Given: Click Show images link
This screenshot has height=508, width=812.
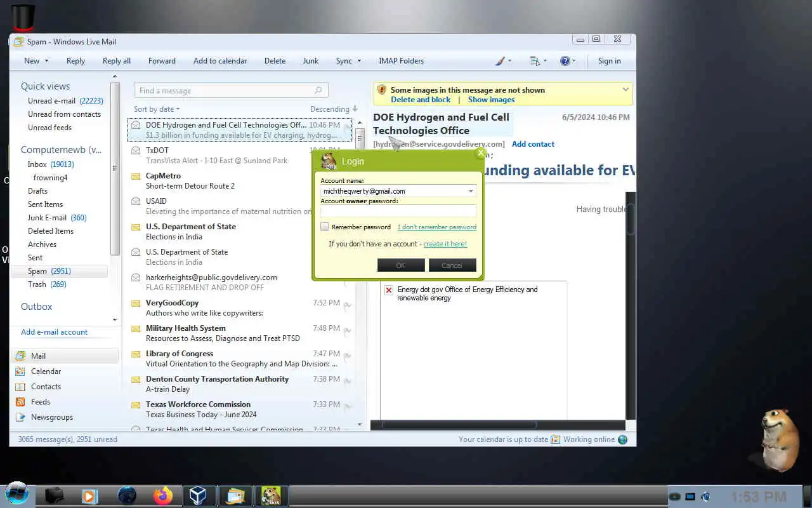Looking at the screenshot, I should click(x=491, y=100).
